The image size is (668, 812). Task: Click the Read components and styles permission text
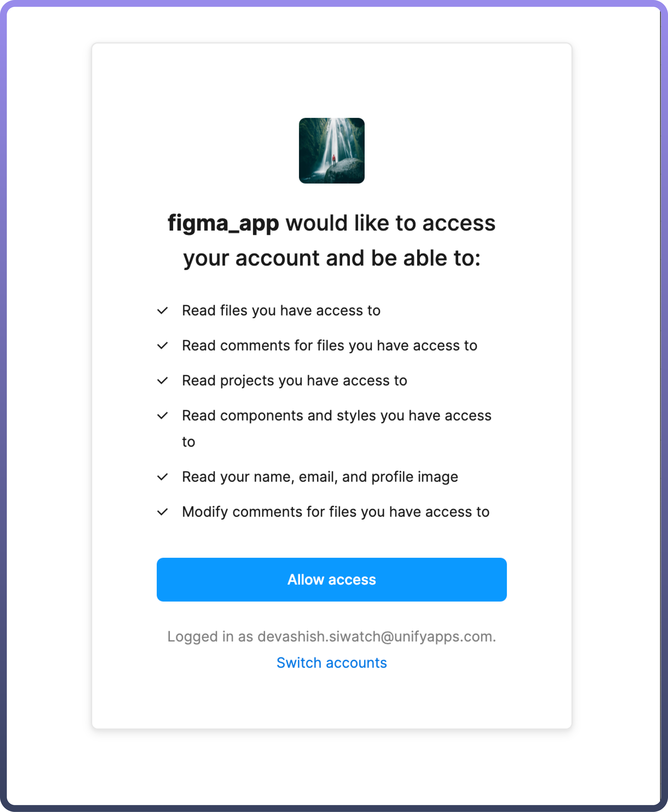336,416
